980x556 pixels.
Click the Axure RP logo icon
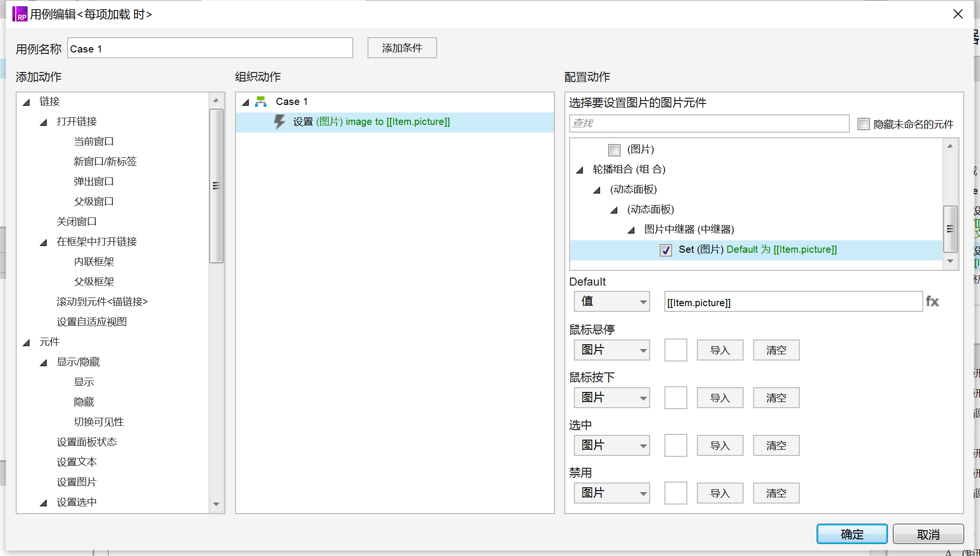tap(20, 14)
